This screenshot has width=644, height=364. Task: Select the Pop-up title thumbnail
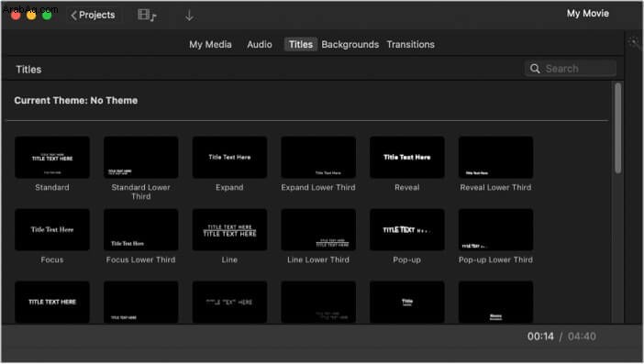point(407,229)
